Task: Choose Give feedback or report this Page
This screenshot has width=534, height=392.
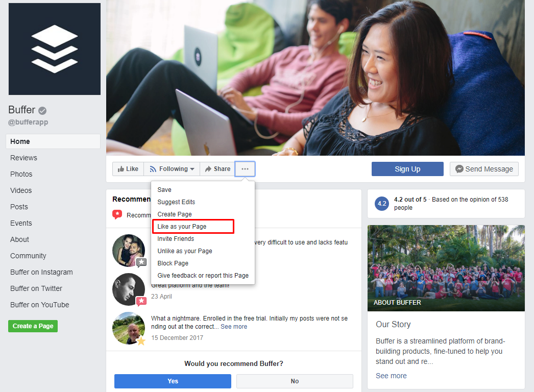Action: 203,276
